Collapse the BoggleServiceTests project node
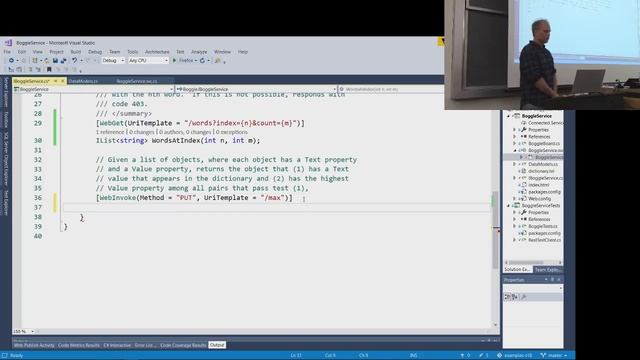Image resolution: width=640 pixels, height=360 pixels. 509,206
